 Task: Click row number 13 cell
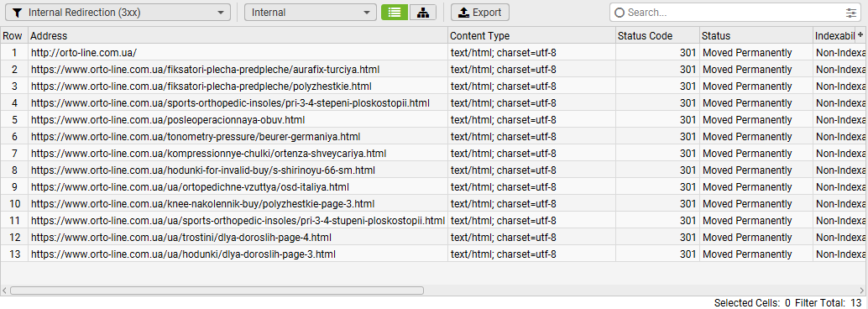pos(13,254)
